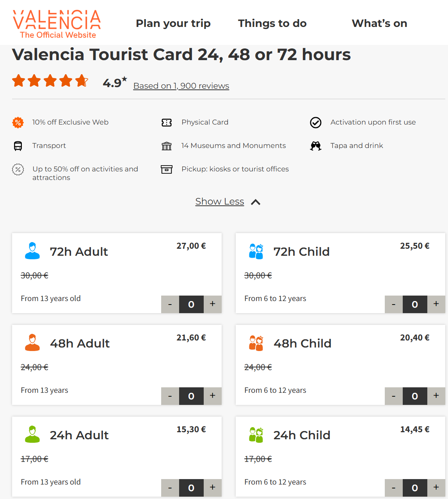Screen dimensions: 448x499
Task: Open the Things to do menu
Action: (272, 23)
